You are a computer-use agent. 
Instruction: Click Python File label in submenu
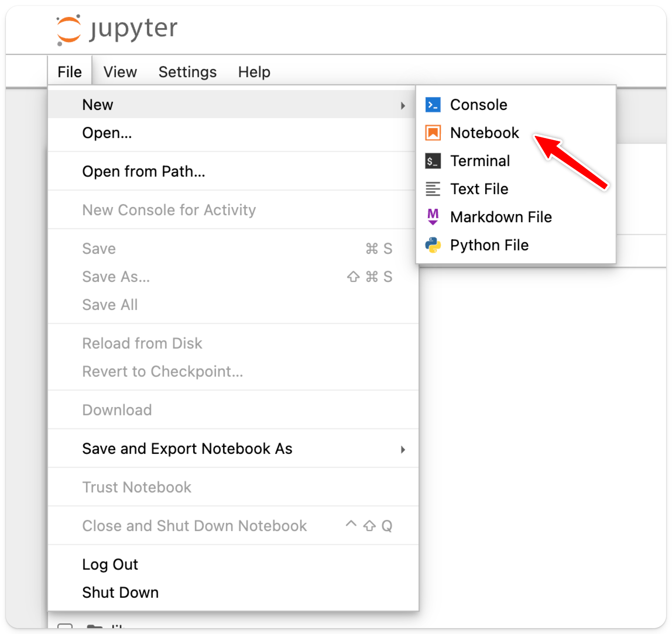489,245
